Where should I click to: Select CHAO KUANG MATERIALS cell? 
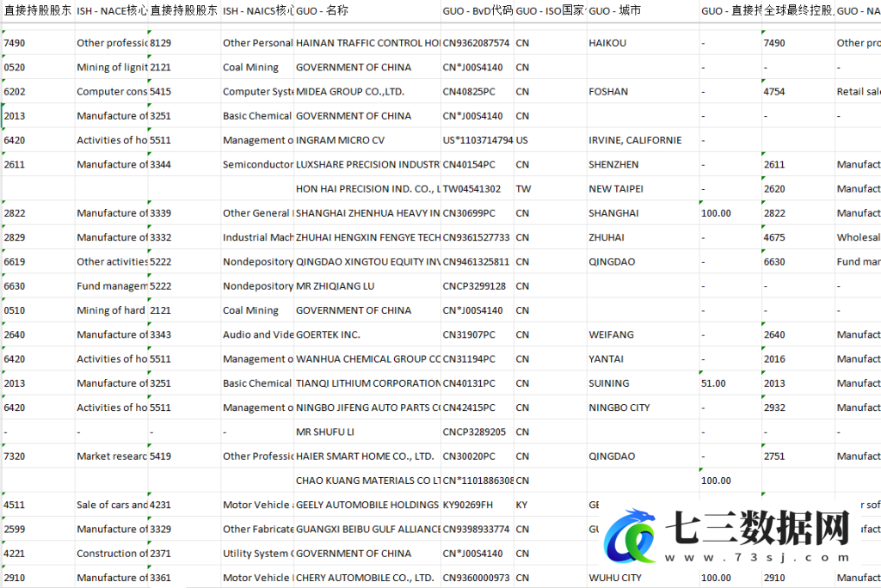[367, 481]
